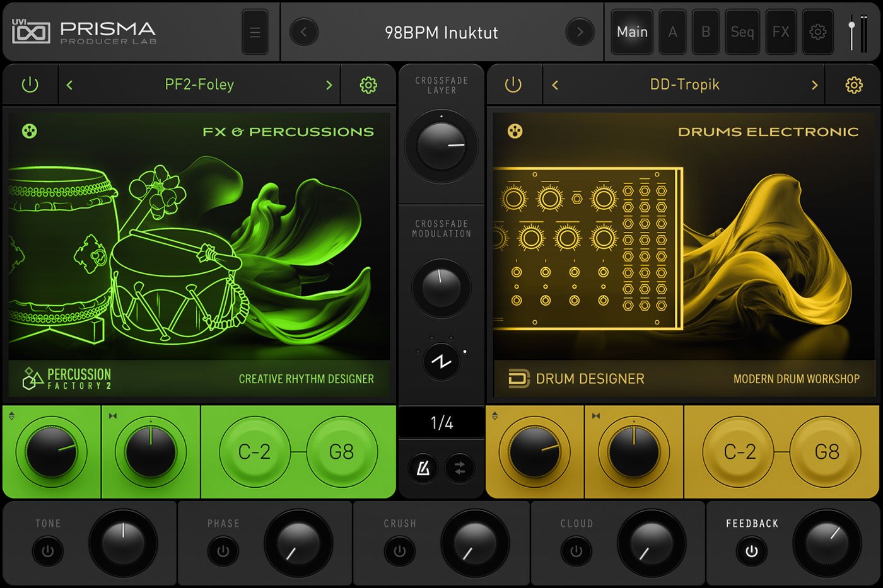Switch to the Main tab
The width and height of the screenshot is (883, 588).
click(x=633, y=32)
